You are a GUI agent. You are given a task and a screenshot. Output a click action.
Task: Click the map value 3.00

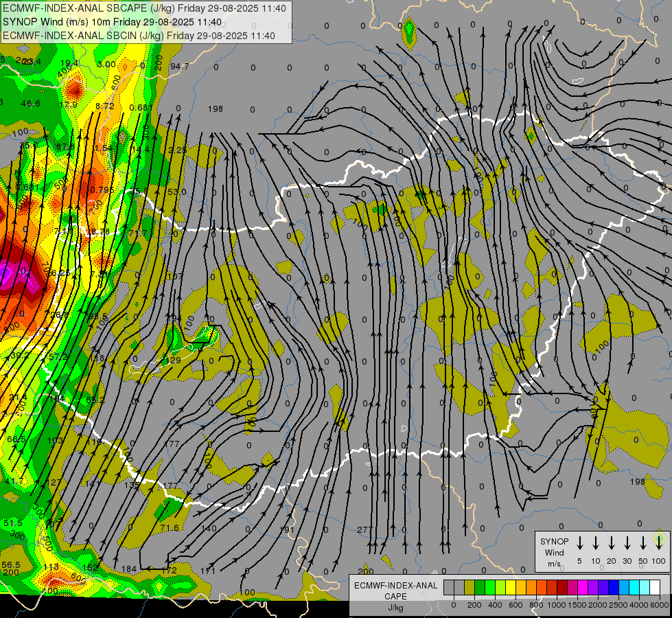tap(106, 65)
